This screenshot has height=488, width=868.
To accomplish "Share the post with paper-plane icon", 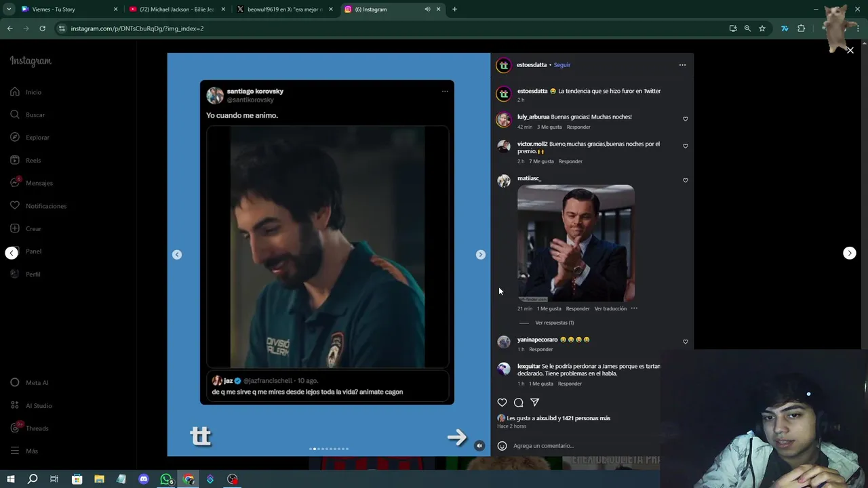I will click(x=534, y=403).
